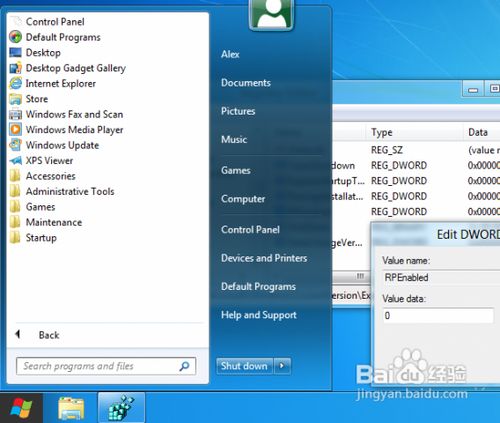
Task: Click the Default Programs icon in programs list
Action: tap(16, 37)
